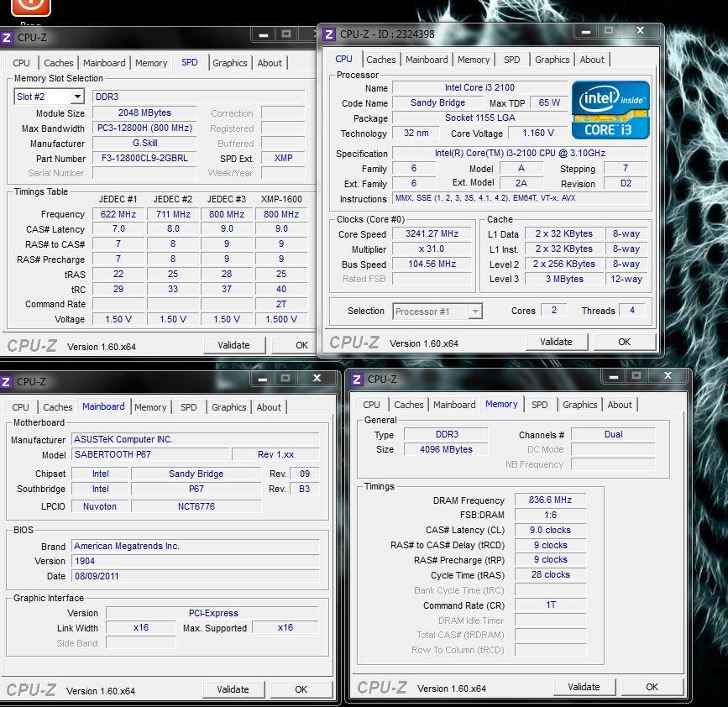Switch to Memory tab in SPD window
Screen dimensions: 728x707
pos(151,63)
